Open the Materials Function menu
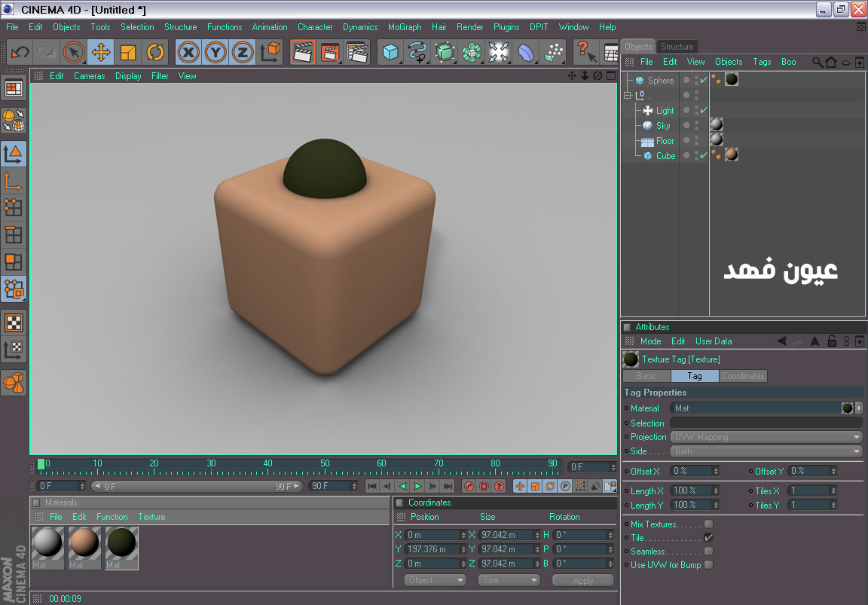Image resolution: width=868 pixels, height=605 pixels. coord(112,516)
